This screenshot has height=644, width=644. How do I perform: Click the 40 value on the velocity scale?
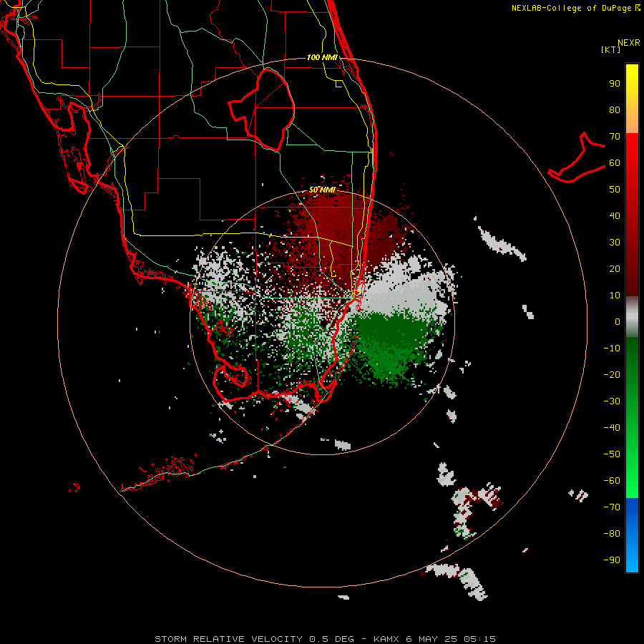click(x=615, y=215)
